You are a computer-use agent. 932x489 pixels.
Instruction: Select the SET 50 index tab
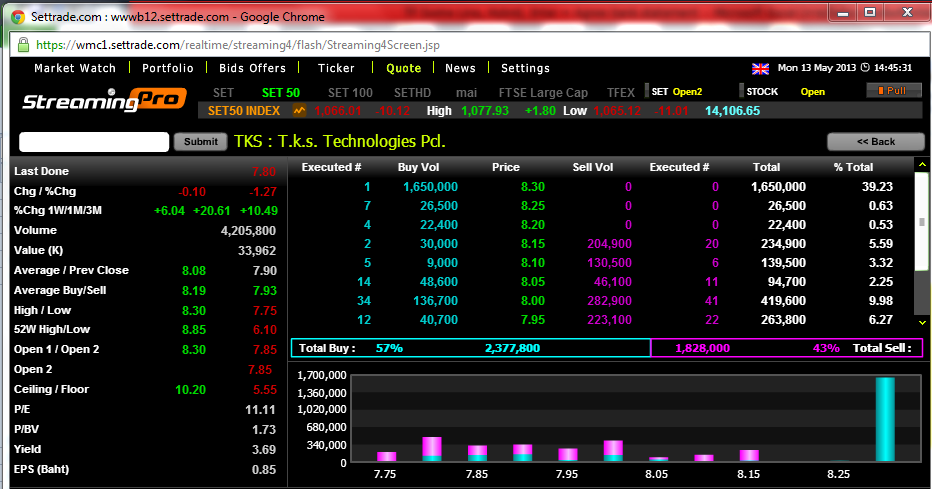281,93
